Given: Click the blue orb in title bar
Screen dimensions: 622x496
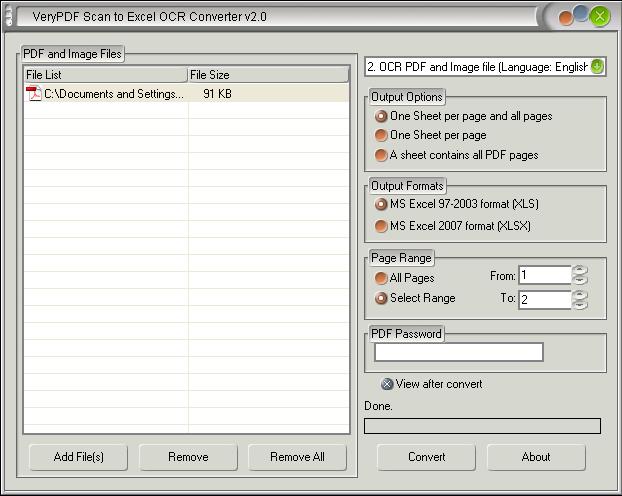Looking at the screenshot, I should tap(581, 13).
